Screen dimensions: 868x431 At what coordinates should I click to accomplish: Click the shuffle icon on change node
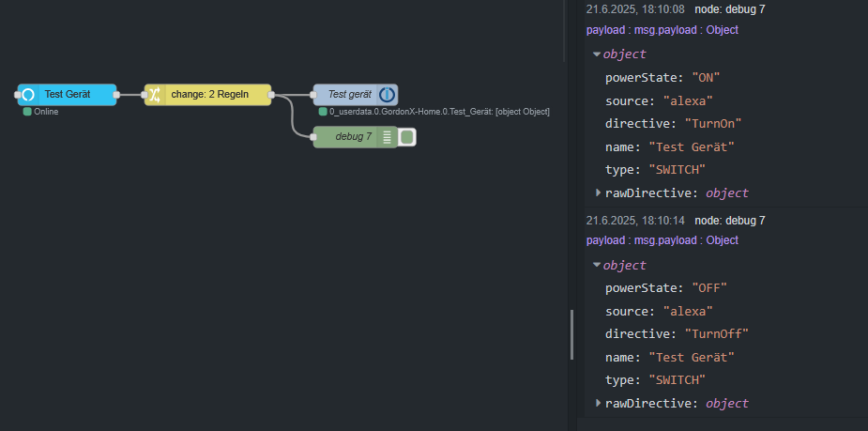155,94
